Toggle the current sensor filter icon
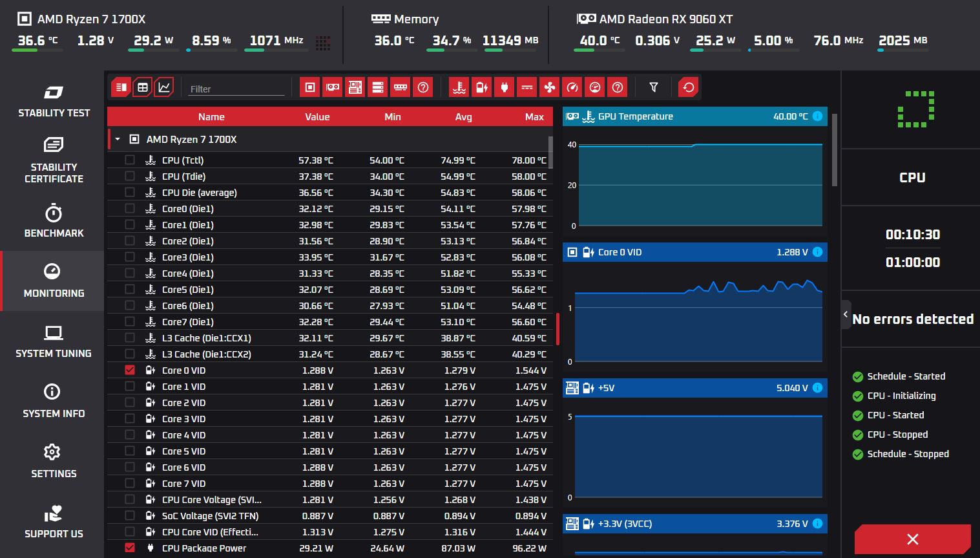Image resolution: width=980 pixels, height=558 pixels. 527,87
